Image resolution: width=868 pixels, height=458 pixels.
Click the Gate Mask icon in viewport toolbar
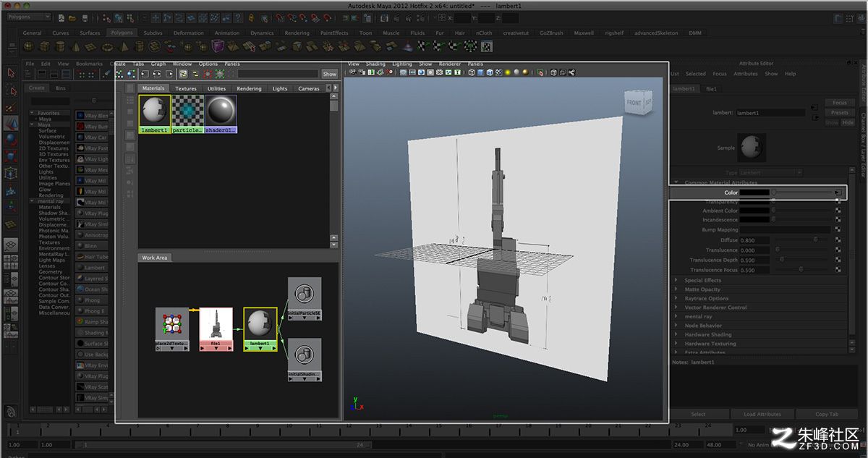430,72
